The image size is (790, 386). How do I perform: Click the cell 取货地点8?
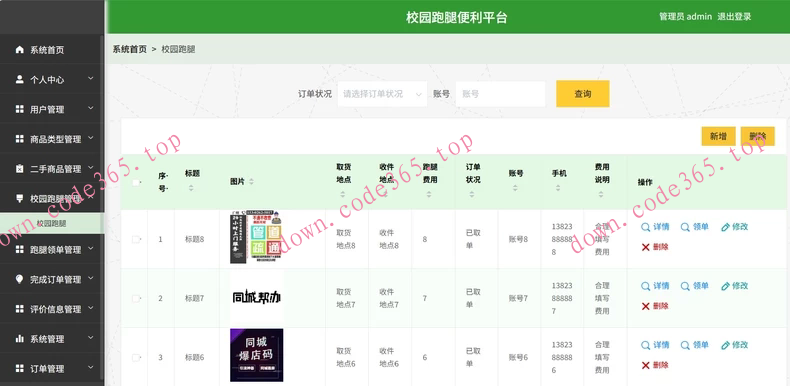pos(346,239)
